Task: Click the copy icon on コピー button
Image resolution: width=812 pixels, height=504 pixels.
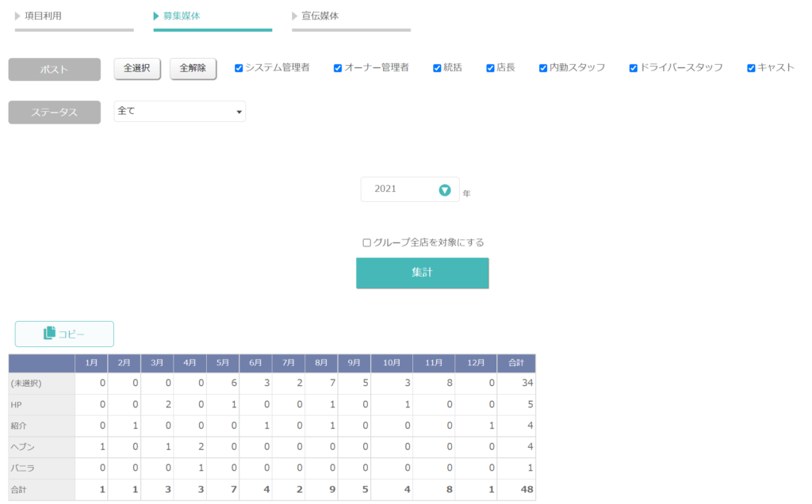Action: coord(49,333)
